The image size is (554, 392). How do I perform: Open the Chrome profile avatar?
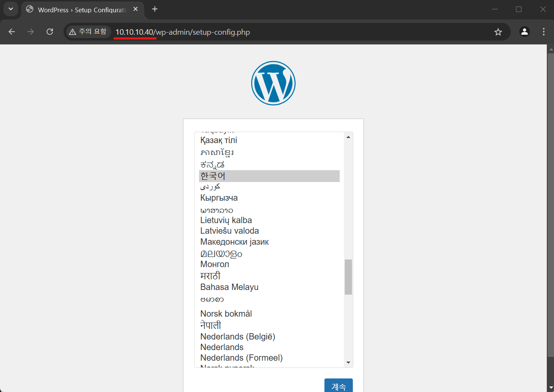524,32
